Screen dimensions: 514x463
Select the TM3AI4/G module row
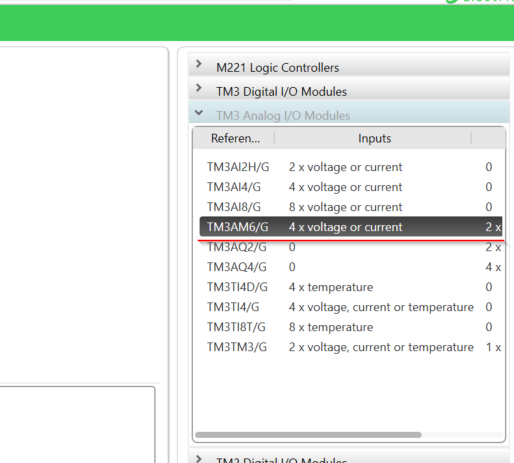pyautogui.click(x=351, y=187)
